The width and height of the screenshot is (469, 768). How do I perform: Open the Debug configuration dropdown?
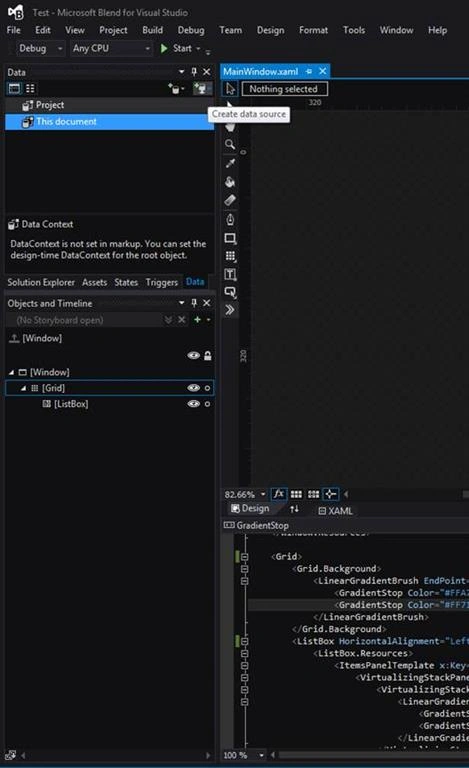point(40,48)
